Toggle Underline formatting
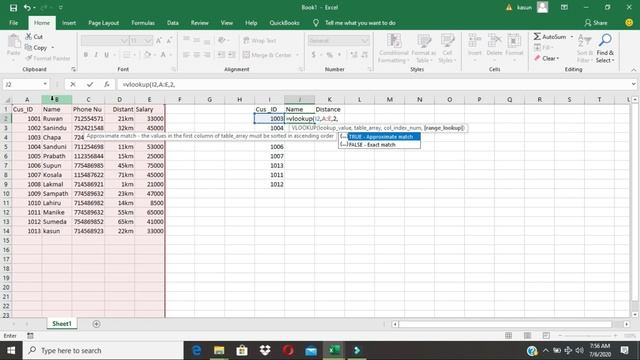 pos(106,55)
